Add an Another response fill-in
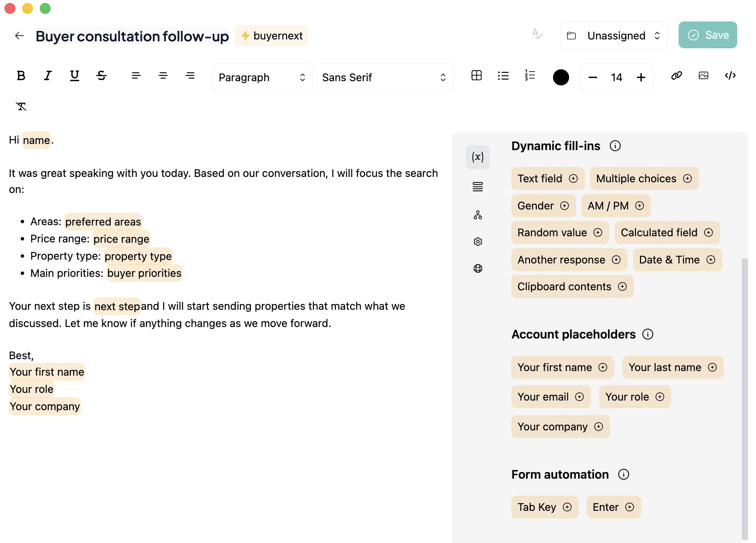 click(x=569, y=260)
